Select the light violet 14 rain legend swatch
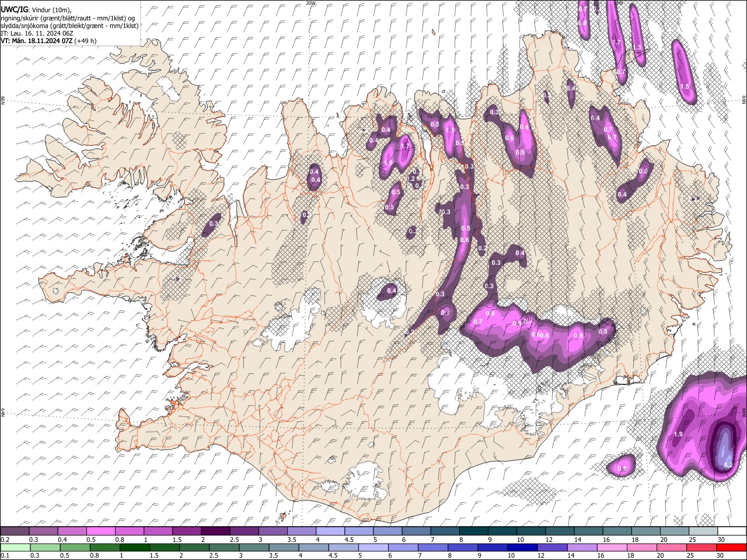Viewport: 747px width, 560px height. [x=582, y=547]
